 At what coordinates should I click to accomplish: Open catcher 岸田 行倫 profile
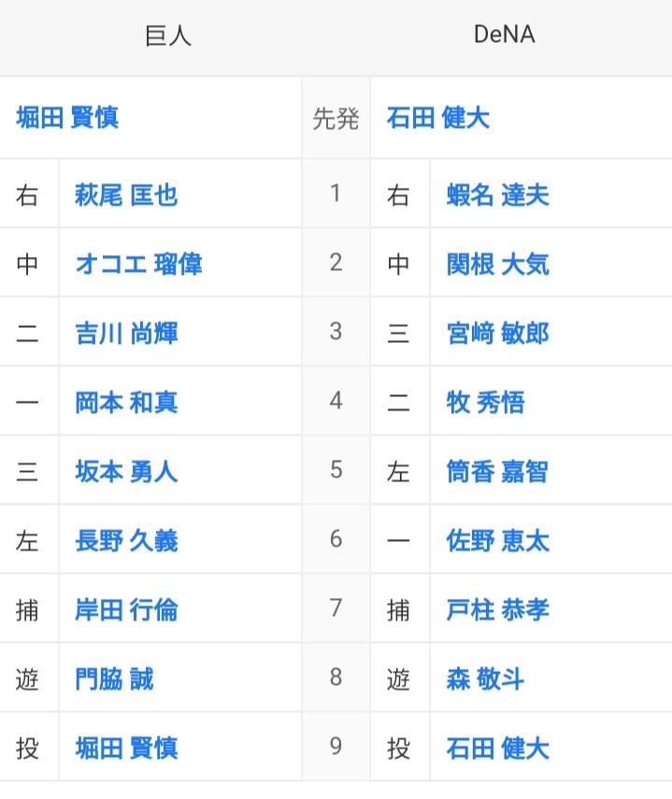[x=126, y=609]
